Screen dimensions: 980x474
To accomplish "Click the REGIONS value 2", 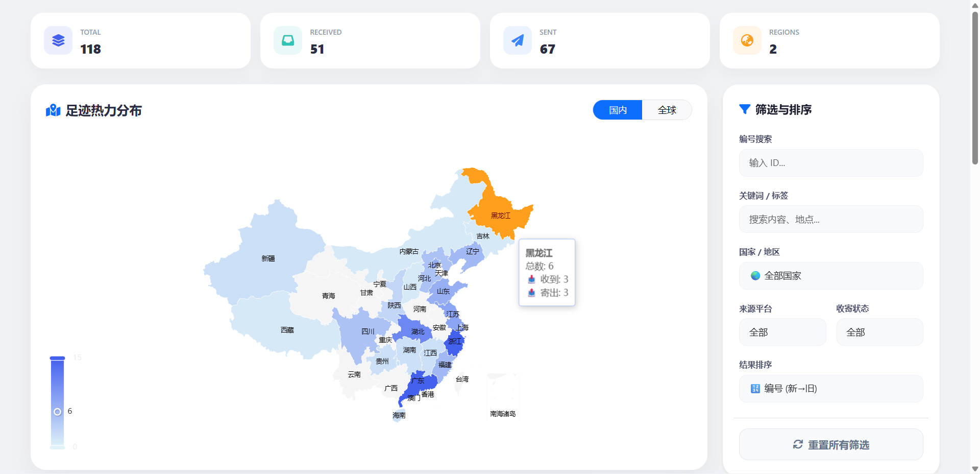I will pyautogui.click(x=773, y=49).
